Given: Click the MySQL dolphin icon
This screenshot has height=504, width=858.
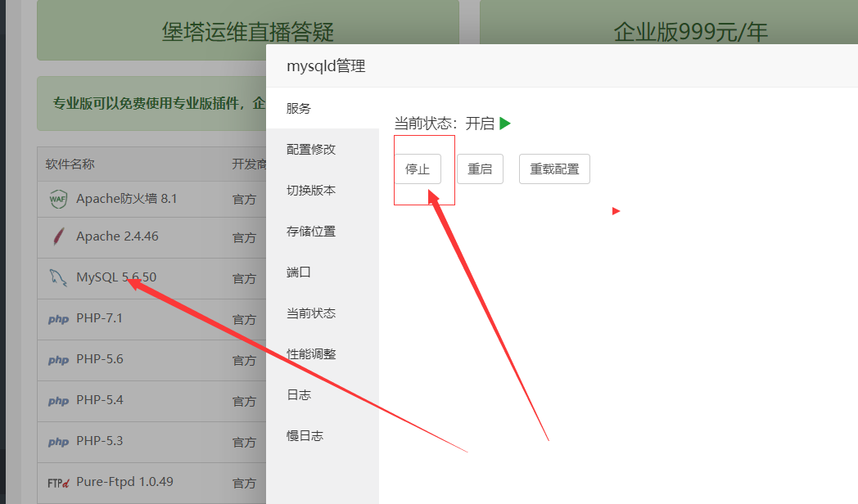Looking at the screenshot, I should click(x=58, y=277).
